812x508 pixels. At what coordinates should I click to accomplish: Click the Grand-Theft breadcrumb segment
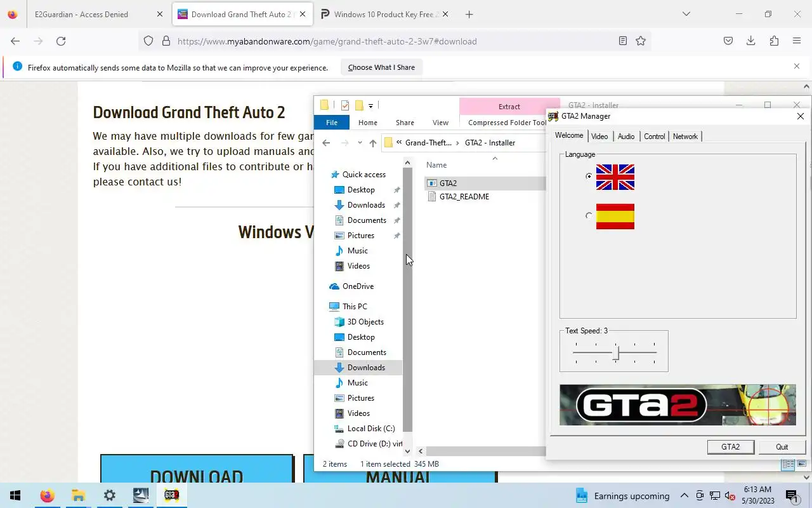pos(428,143)
